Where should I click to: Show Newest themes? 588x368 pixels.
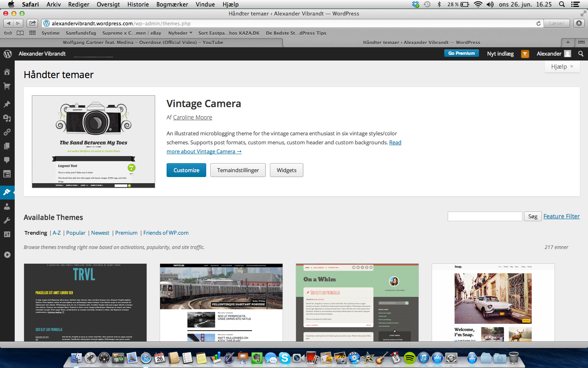(100, 233)
